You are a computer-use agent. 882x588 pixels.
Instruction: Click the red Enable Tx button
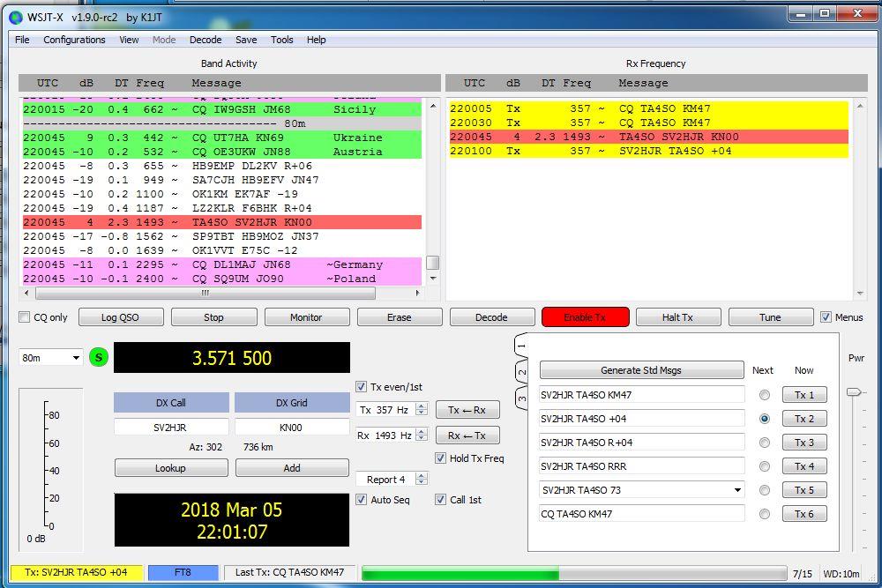pyautogui.click(x=585, y=317)
